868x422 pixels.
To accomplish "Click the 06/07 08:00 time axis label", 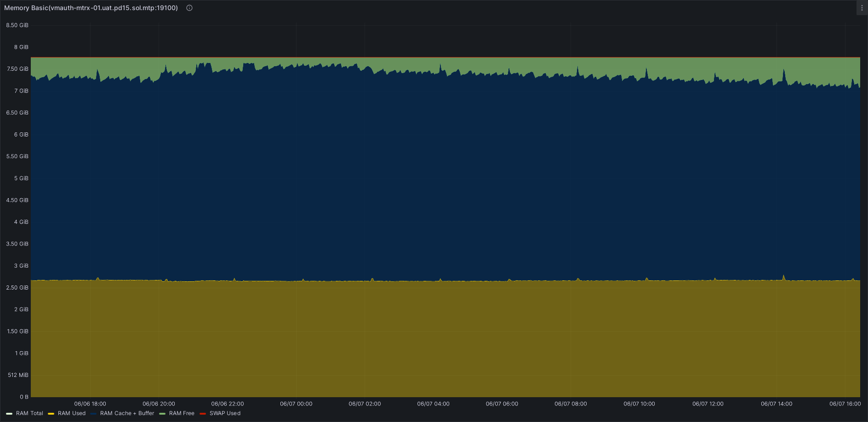I will pyautogui.click(x=571, y=404).
